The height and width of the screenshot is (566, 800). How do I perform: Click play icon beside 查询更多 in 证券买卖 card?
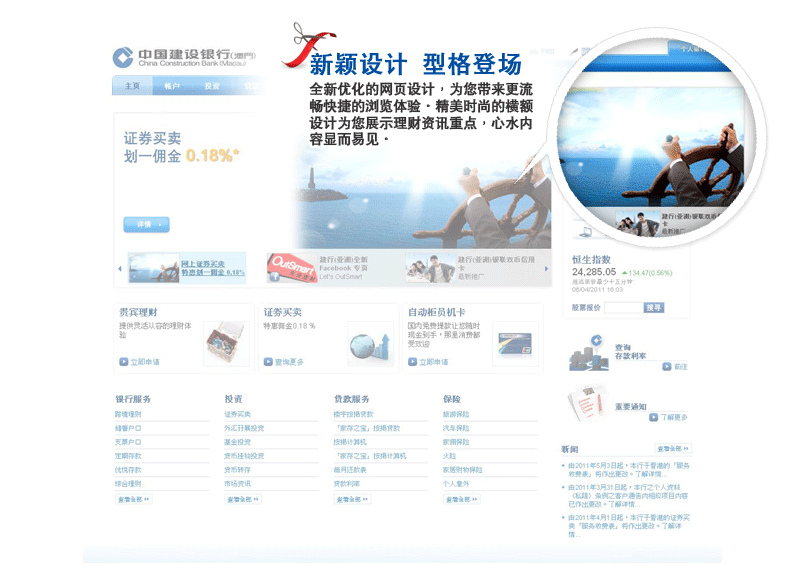(268, 362)
